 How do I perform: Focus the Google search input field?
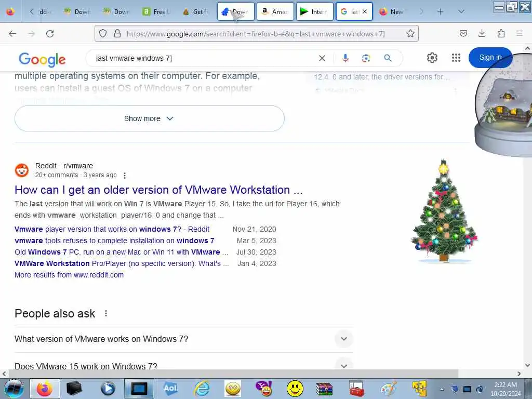pyautogui.click(x=204, y=58)
